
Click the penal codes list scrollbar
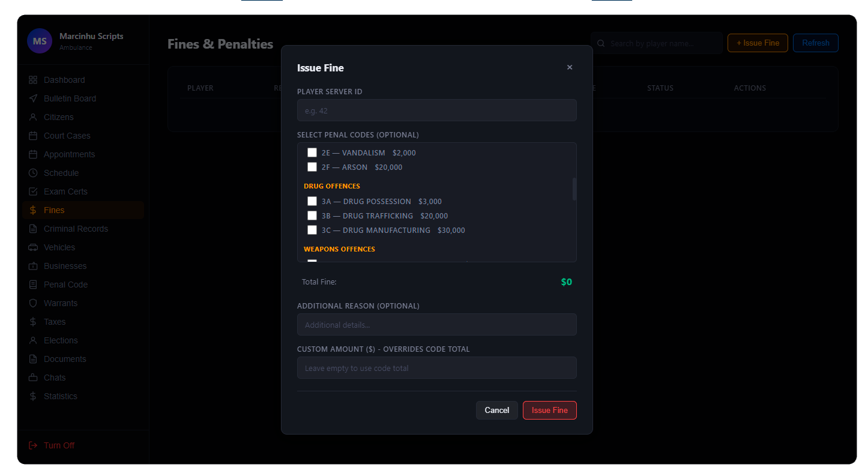(574, 189)
